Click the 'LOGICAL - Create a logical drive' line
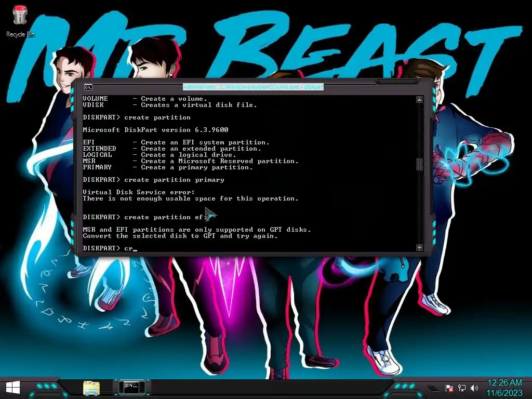 [159, 155]
